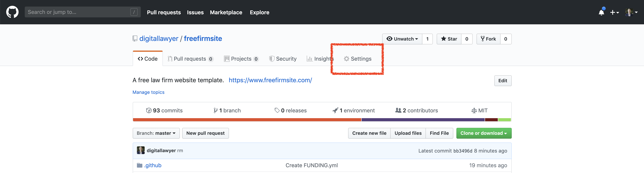The image size is (644, 173).
Task: Open Explore in the top navigation
Action: click(260, 12)
